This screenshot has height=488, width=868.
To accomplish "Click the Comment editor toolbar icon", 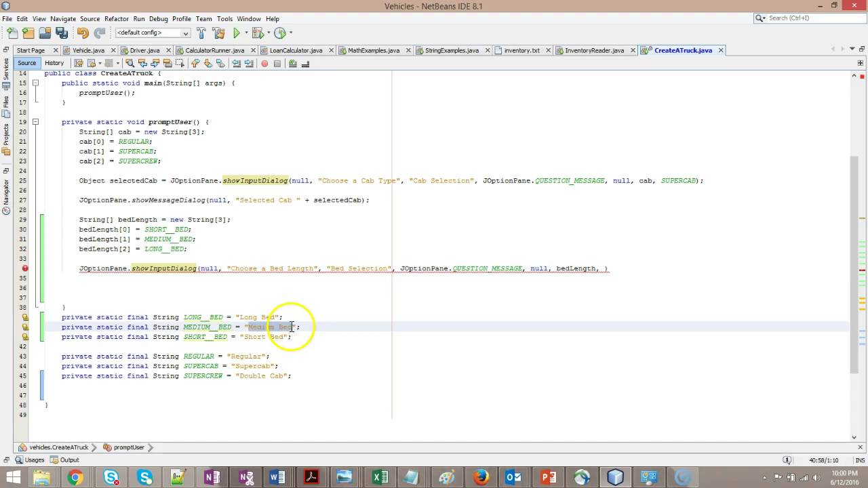I will [292, 63].
